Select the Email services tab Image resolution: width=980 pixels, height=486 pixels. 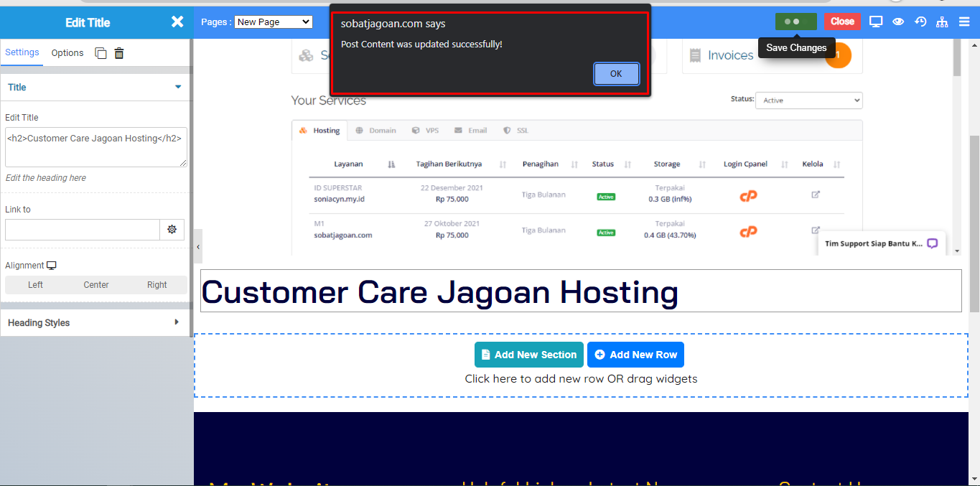(x=470, y=131)
